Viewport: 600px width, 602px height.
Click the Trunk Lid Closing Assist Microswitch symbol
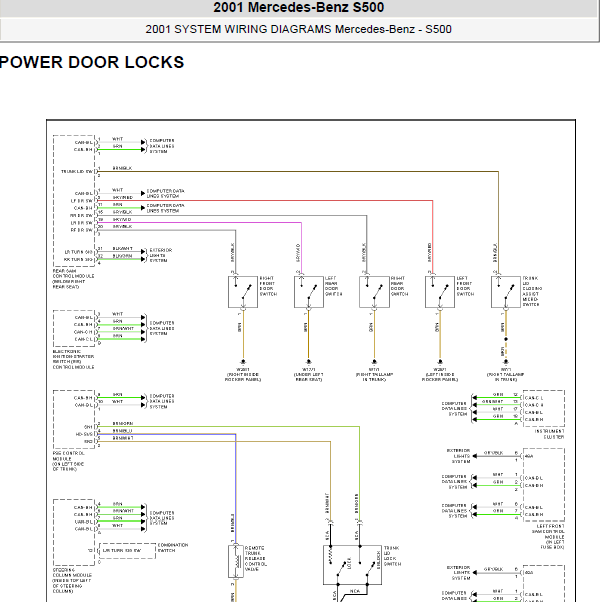tap(506, 292)
